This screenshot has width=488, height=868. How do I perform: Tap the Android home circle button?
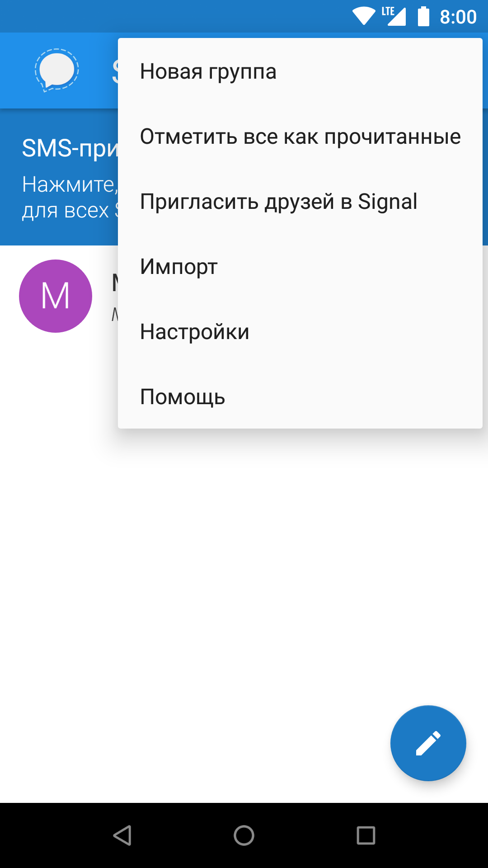point(244,835)
